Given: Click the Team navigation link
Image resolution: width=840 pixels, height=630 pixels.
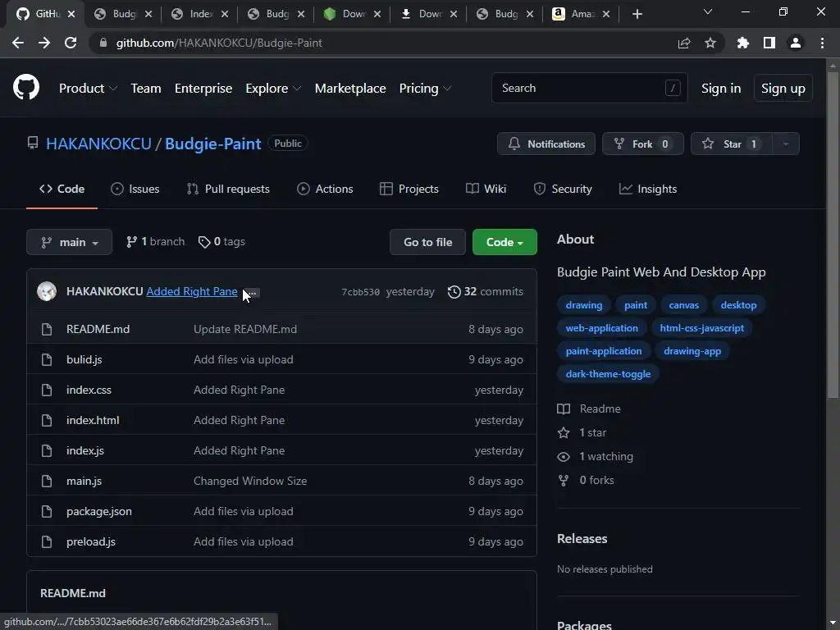Looking at the screenshot, I should (x=146, y=89).
